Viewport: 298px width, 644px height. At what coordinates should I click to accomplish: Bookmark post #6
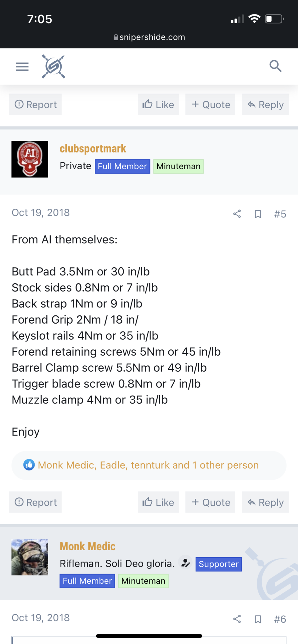tap(258, 619)
